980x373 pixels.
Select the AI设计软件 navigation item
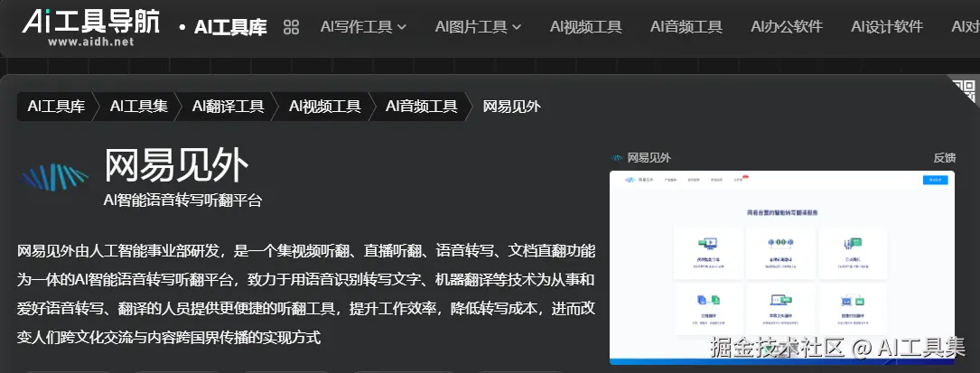coord(887,27)
